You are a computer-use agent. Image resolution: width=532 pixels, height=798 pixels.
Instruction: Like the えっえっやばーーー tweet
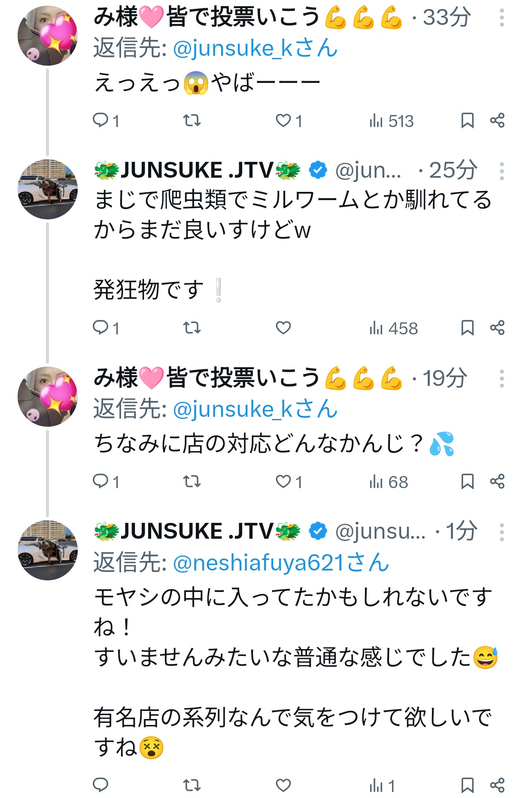(x=289, y=121)
